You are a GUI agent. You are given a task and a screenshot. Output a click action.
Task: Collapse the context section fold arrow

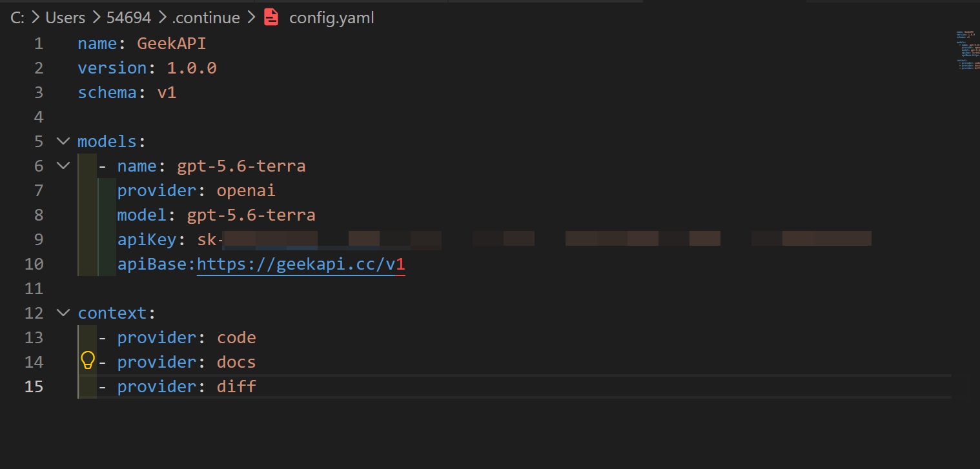click(63, 313)
